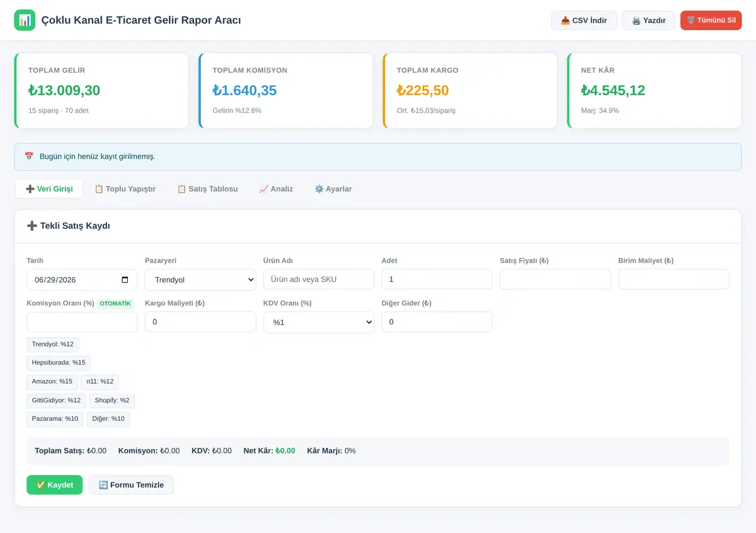
Task: Click the red Tümünü Sil button
Action: pyautogui.click(x=711, y=20)
